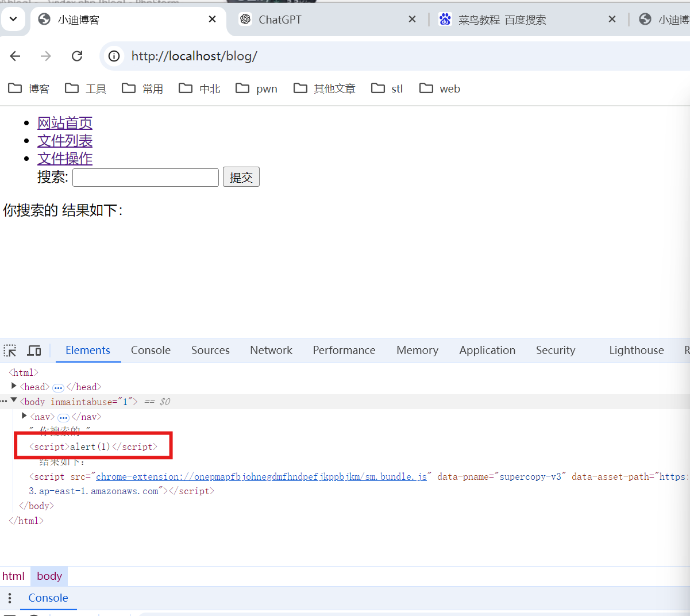Close the ChatGPT browser tab

click(x=412, y=19)
